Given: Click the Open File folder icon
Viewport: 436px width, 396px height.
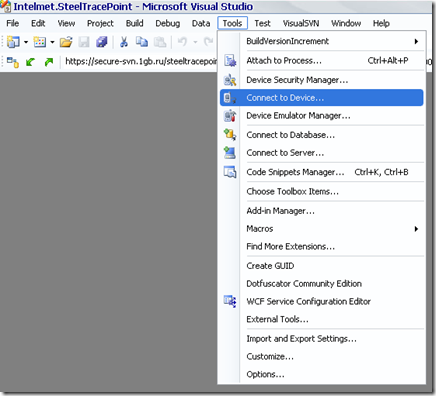Looking at the screenshot, I should [66, 42].
